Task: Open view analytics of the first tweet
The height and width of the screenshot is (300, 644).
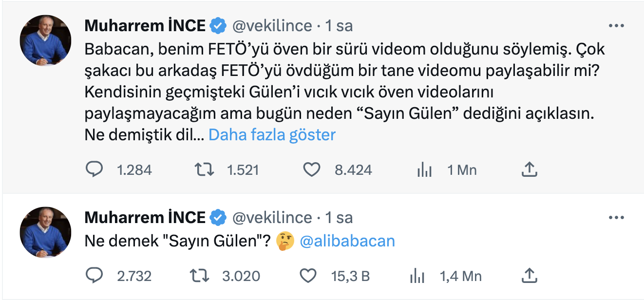Action: 425,169
